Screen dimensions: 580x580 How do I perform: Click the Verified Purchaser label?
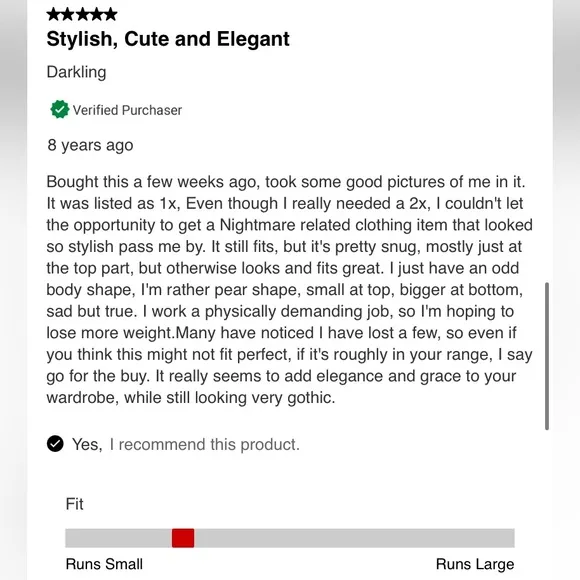point(127,110)
